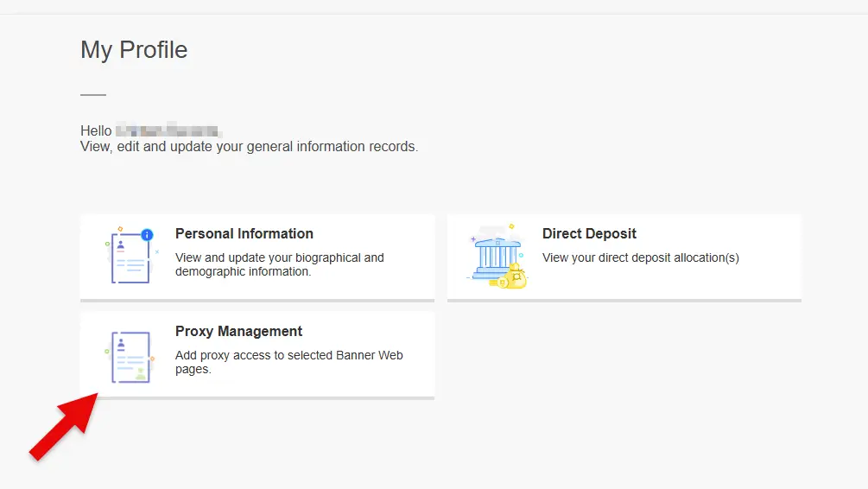Open the Personal Information document icon
Image resolution: width=868 pixels, height=489 pixels.
(130, 257)
